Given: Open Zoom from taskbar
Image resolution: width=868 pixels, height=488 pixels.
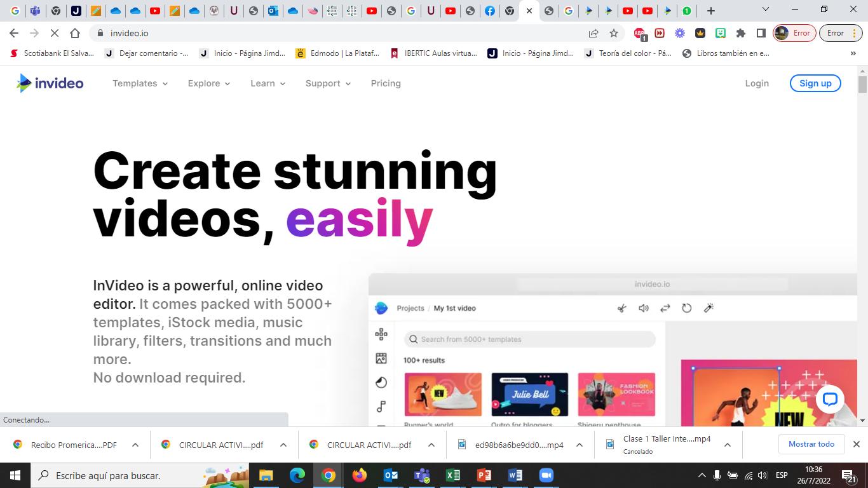Looking at the screenshot, I should pyautogui.click(x=546, y=475).
